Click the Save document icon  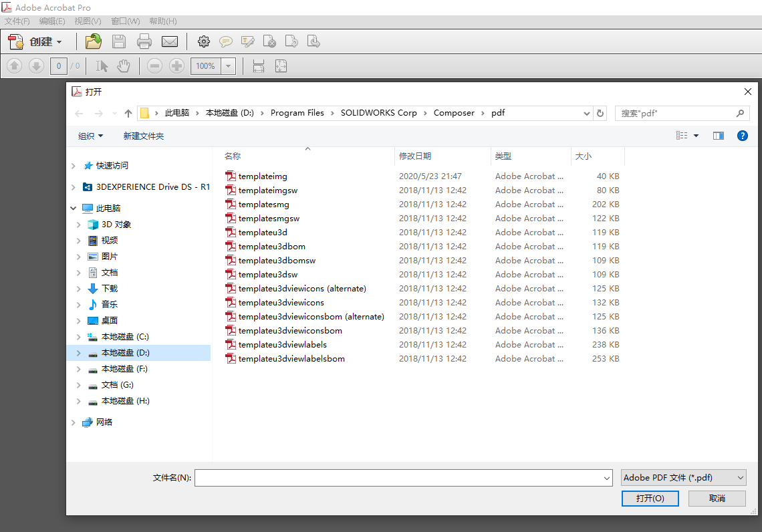pos(119,41)
